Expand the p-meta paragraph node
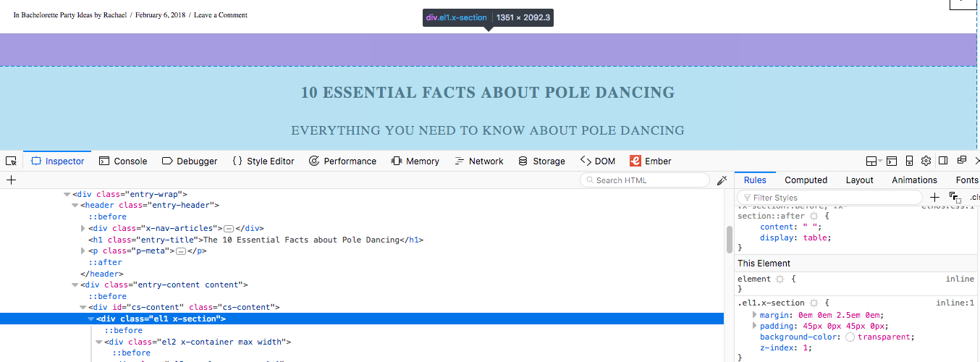This screenshot has height=362, width=980. point(83,251)
